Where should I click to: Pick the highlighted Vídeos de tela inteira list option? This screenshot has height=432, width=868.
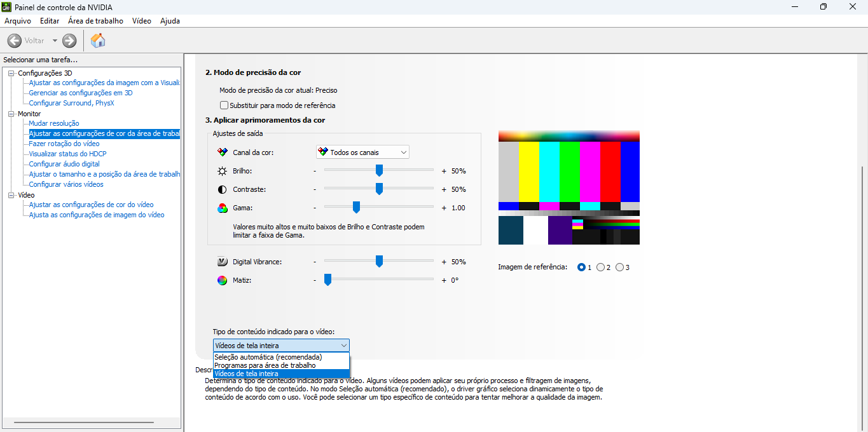pyautogui.click(x=281, y=374)
